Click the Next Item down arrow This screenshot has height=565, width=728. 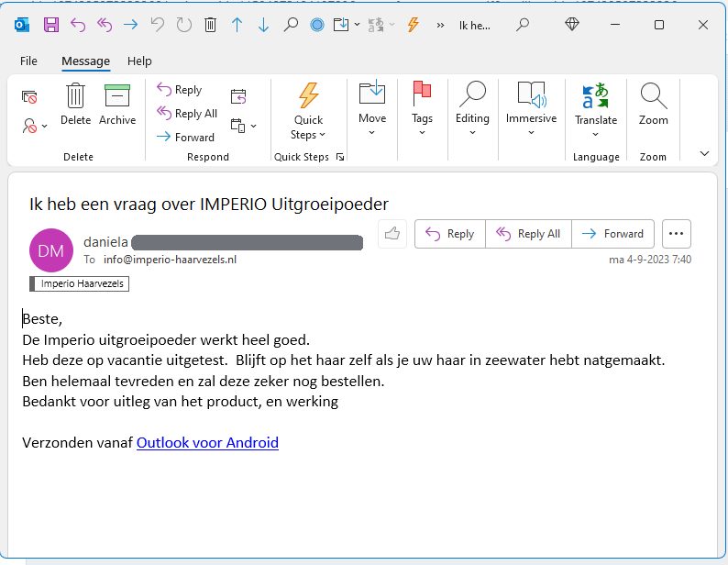(264, 25)
